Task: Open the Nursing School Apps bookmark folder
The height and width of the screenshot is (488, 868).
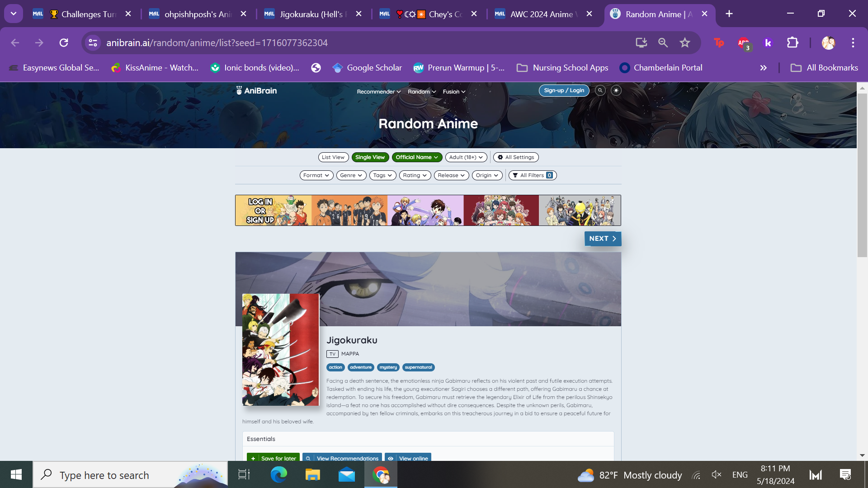Action: tap(562, 68)
